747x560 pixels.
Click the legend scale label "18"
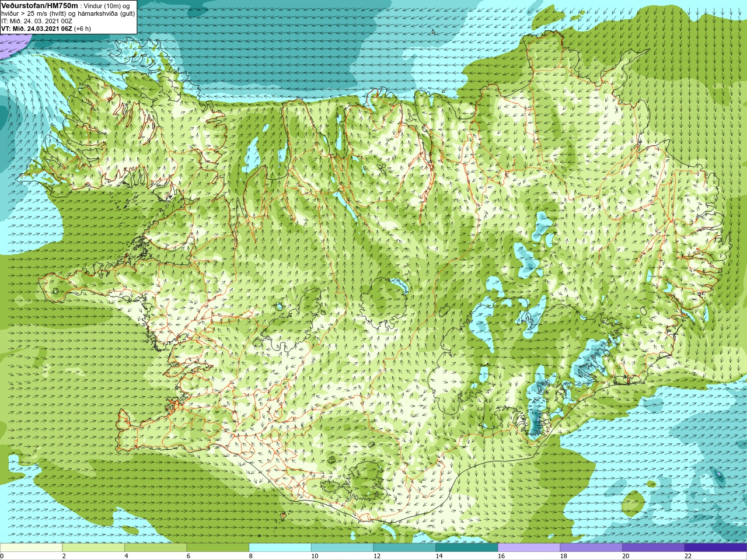[564, 556]
